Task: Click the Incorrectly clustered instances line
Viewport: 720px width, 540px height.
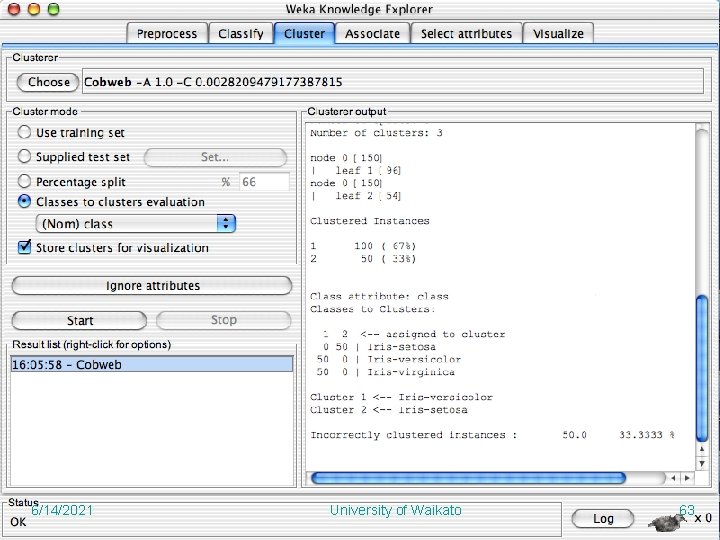Action: [492, 435]
